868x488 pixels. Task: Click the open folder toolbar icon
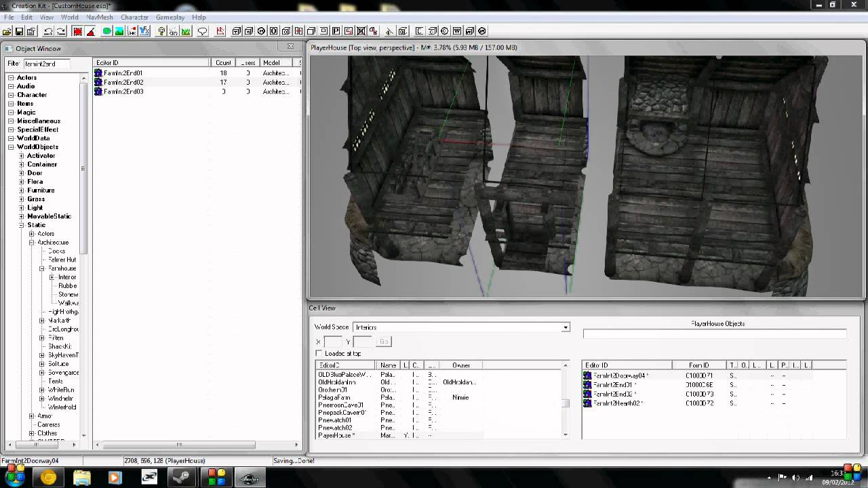coord(7,31)
